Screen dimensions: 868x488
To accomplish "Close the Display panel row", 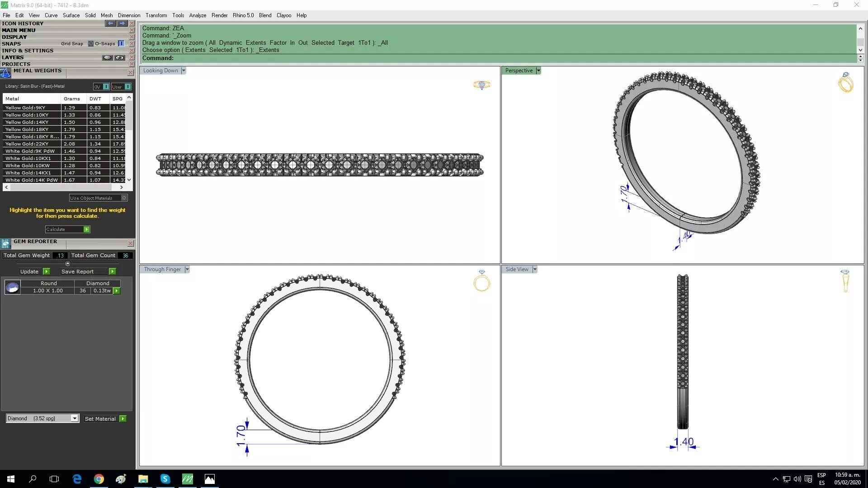I will pyautogui.click(x=132, y=37).
